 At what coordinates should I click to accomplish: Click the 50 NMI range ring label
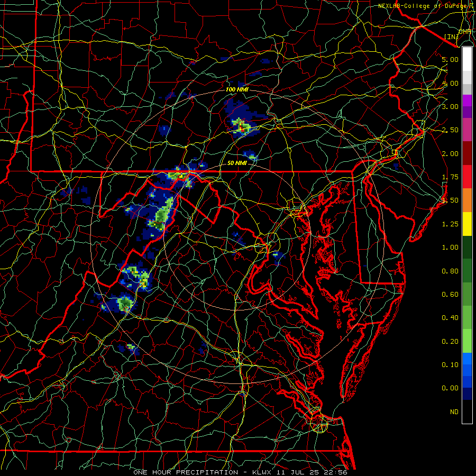(237, 163)
